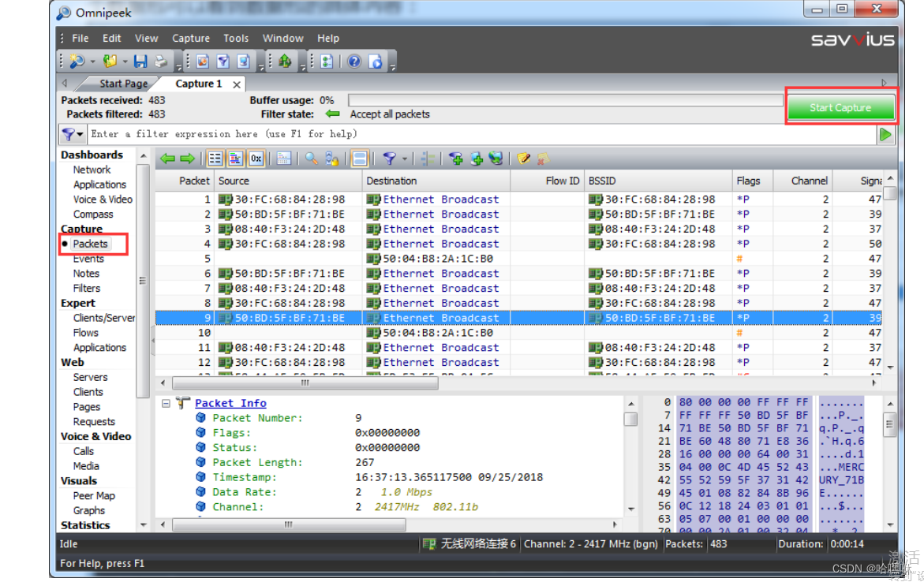Toggle the packet decode view button
The height and width of the screenshot is (582, 924).
[x=236, y=159]
